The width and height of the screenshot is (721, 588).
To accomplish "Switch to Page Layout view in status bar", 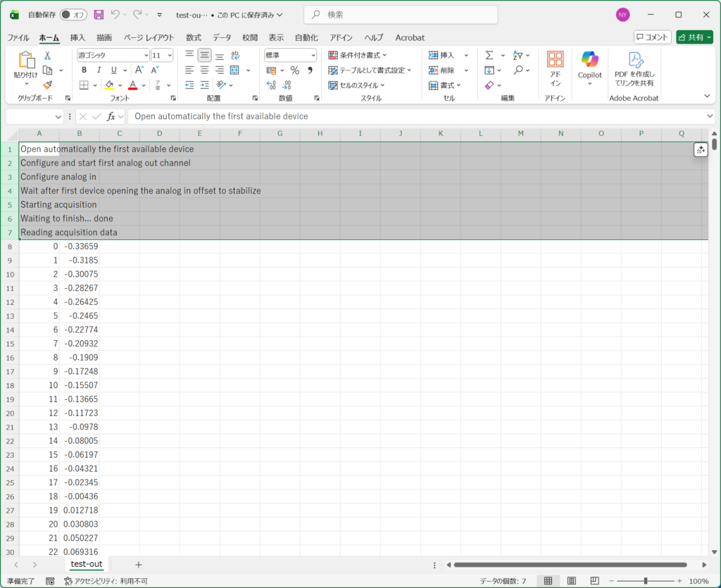I will pyautogui.click(x=572, y=581).
